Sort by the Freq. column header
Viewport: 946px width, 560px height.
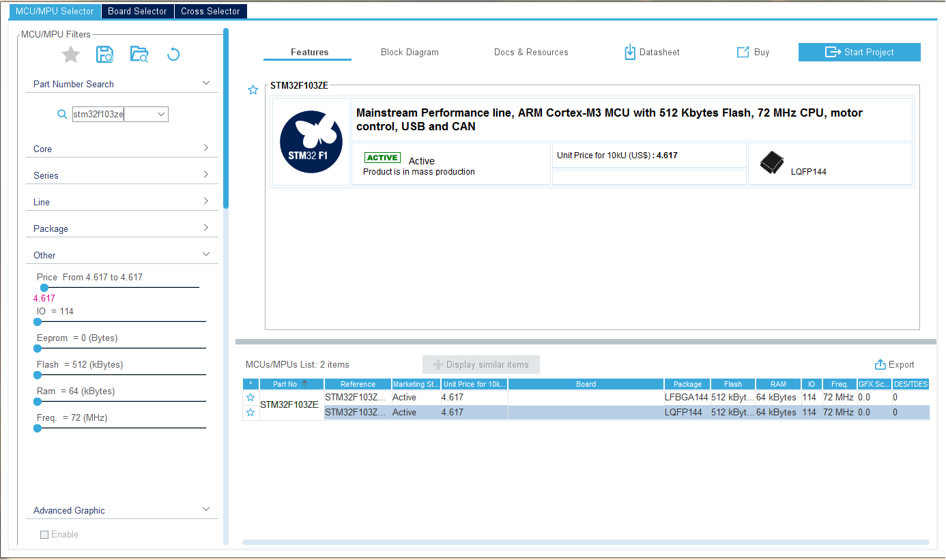840,384
